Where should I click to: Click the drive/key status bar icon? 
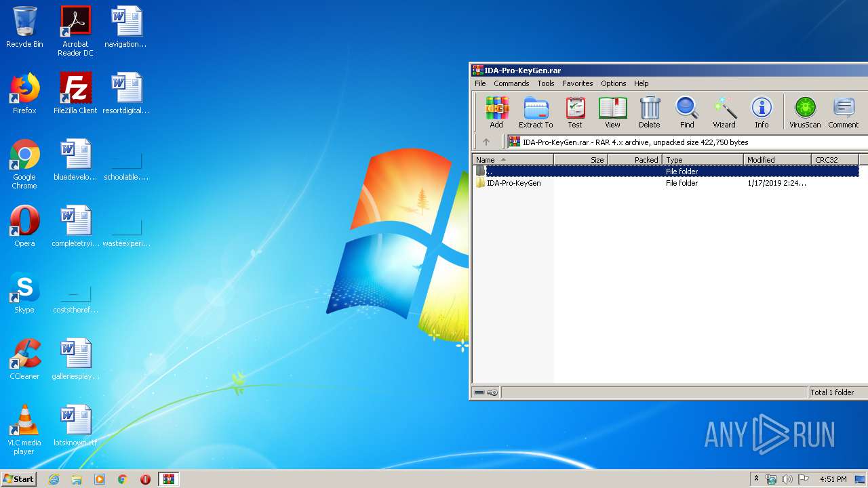click(486, 392)
